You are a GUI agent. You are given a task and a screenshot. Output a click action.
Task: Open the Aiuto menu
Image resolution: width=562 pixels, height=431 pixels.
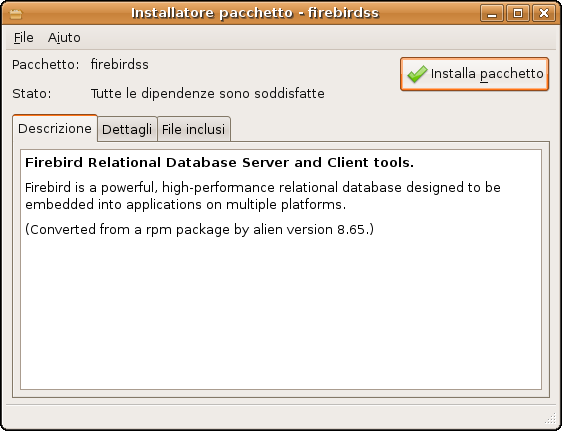[64, 38]
